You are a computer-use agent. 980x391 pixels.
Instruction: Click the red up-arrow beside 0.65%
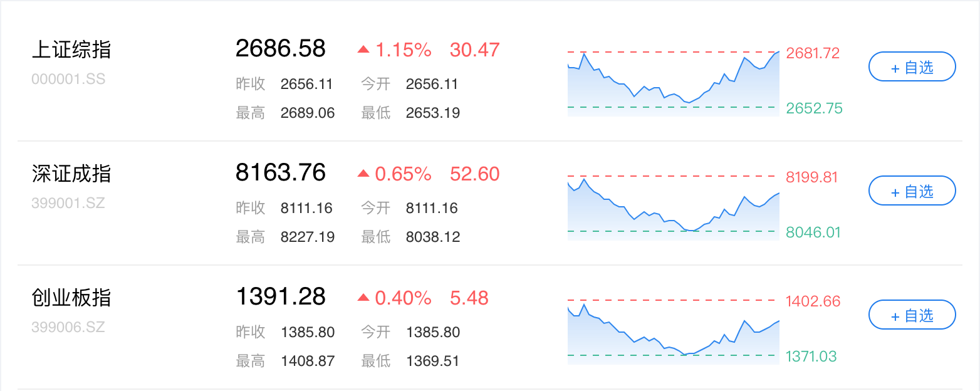[x=363, y=174]
